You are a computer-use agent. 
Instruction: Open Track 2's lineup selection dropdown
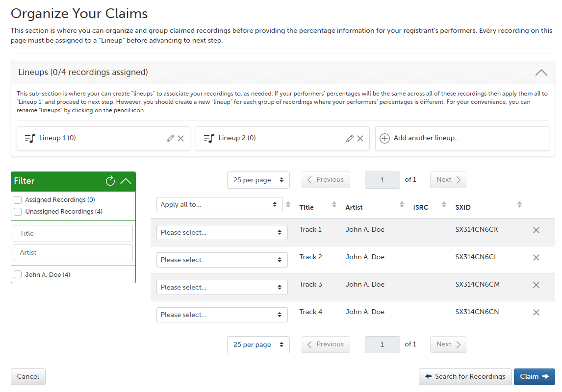[222, 260]
